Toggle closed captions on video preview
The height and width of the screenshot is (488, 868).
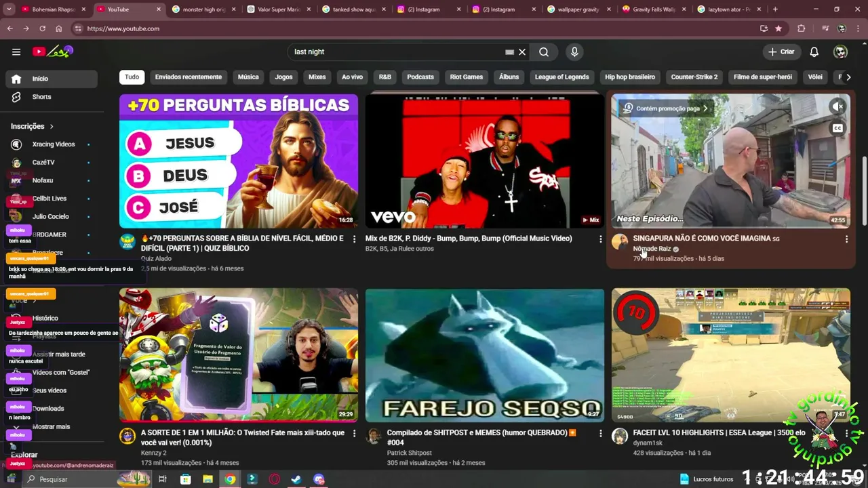click(837, 128)
